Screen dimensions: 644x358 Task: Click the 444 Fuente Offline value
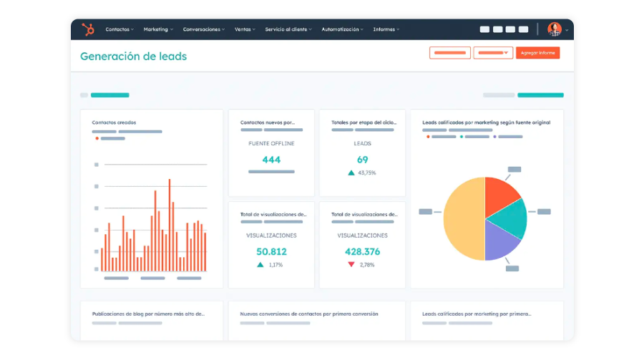pos(271,160)
